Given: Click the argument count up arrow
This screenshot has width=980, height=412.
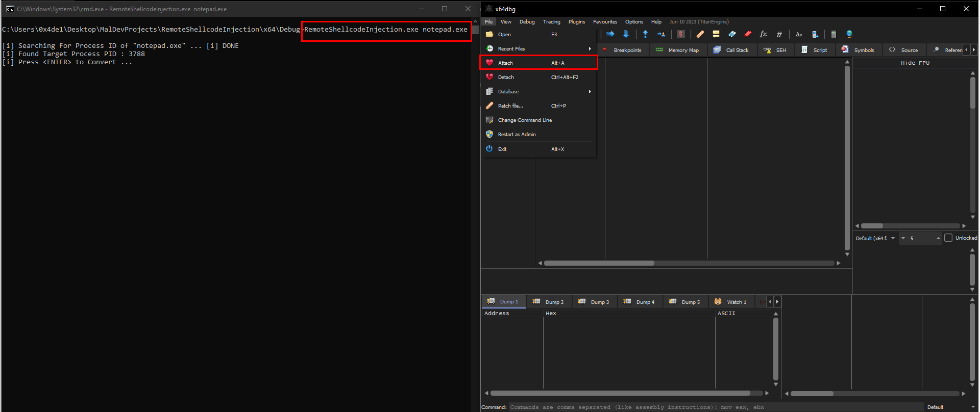Looking at the screenshot, I should pos(938,238).
